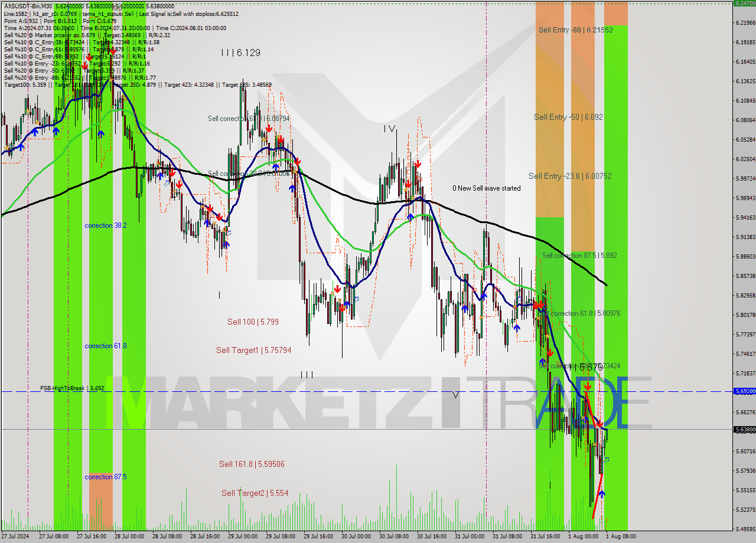Click the 'Sell Entry -50 | 6.092' label
The width and height of the screenshot is (756, 543).
point(568,117)
